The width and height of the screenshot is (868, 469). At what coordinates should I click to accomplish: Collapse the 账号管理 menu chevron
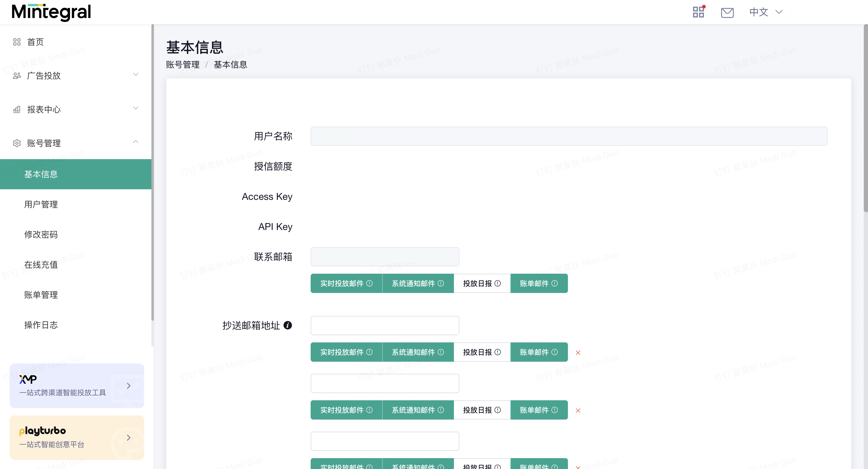[x=136, y=142]
